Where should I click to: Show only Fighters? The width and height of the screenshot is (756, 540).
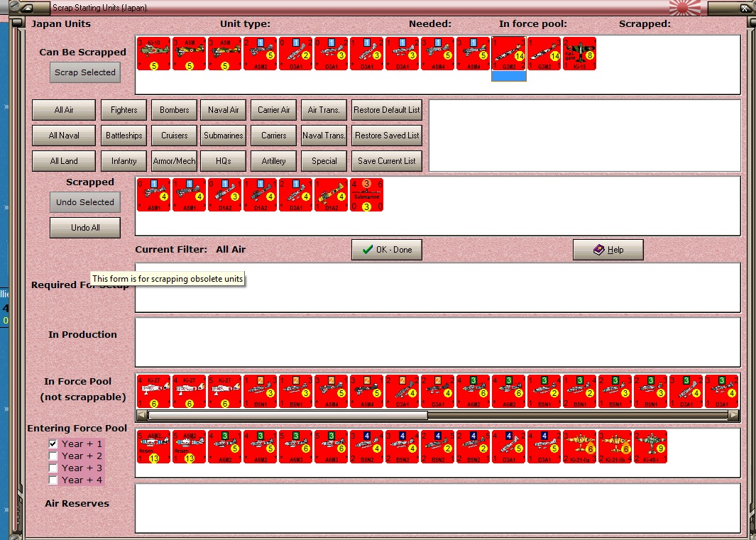pyautogui.click(x=124, y=110)
